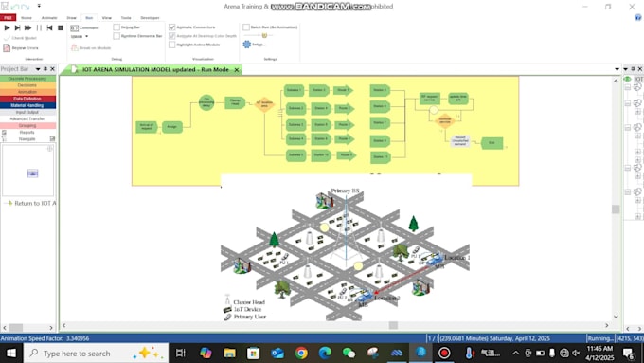This screenshot has height=363, width=644.
Task: Start the simulation with the Go play button
Action: click(x=7, y=27)
